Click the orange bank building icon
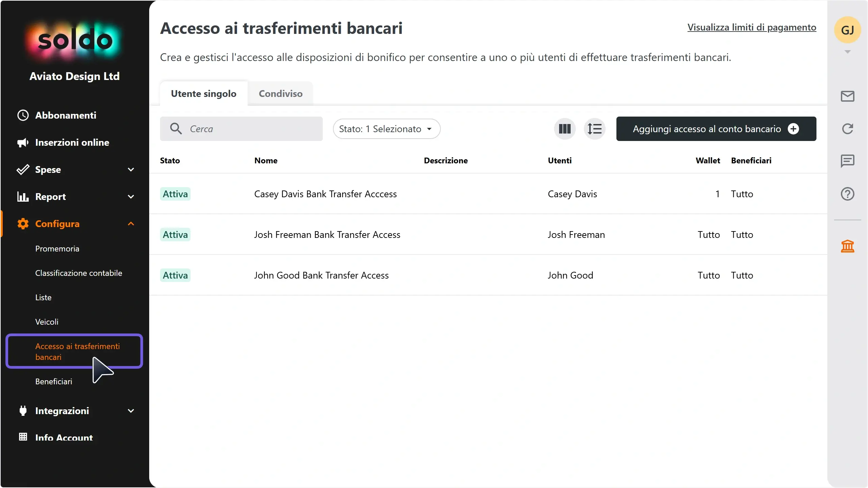Image resolution: width=868 pixels, height=488 pixels. (847, 246)
